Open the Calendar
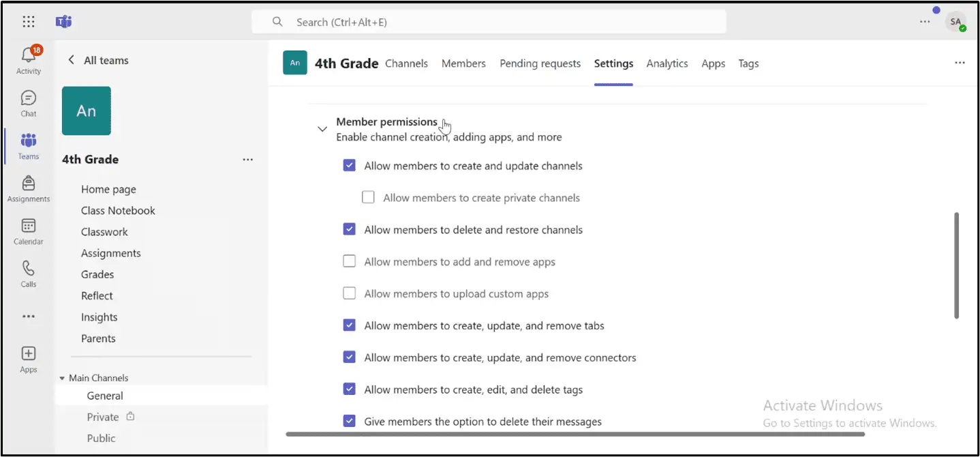Viewport: 980px width, 457px height. 28,232
